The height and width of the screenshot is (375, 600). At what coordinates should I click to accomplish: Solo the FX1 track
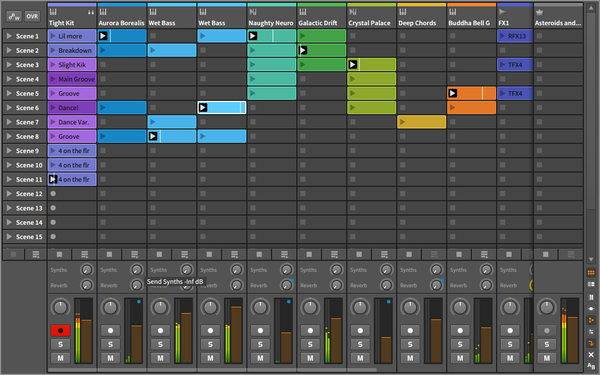tap(510, 344)
